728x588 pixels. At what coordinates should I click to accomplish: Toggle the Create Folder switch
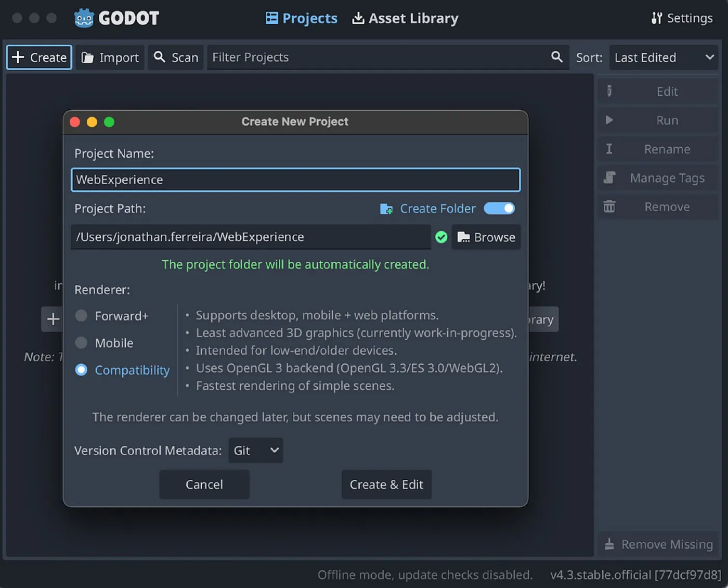coord(499,209)
